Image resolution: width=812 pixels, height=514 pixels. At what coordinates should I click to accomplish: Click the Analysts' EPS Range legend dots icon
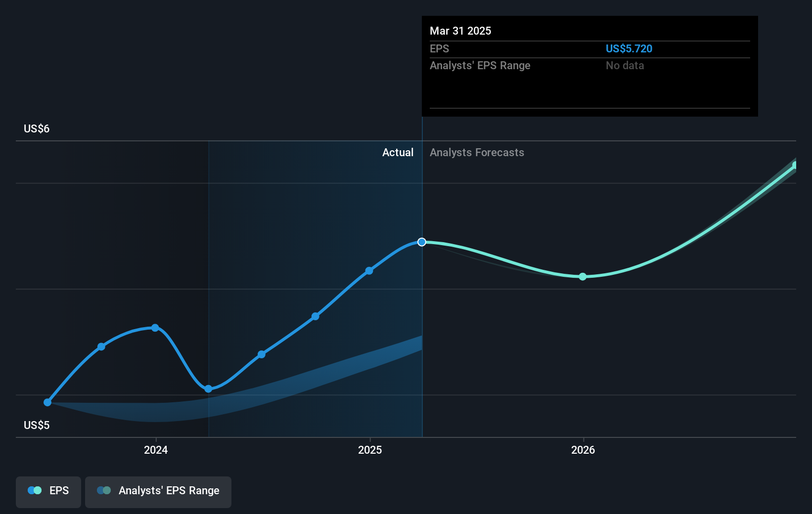(104, 490)
